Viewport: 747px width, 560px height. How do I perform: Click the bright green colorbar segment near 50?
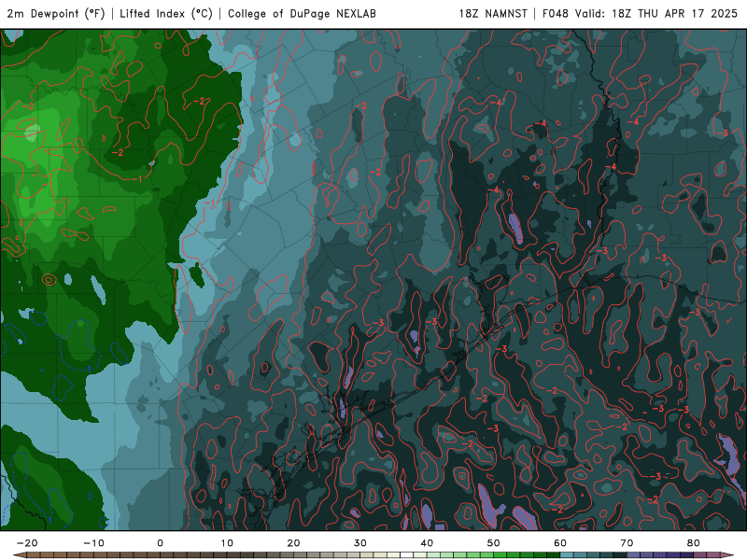(500, 555)
